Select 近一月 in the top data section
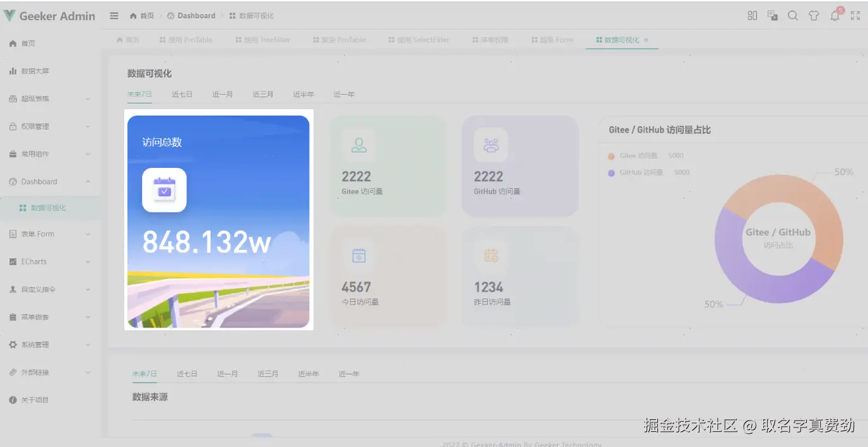The height and width of the screenshot is (447, 868). coord(223,94)
